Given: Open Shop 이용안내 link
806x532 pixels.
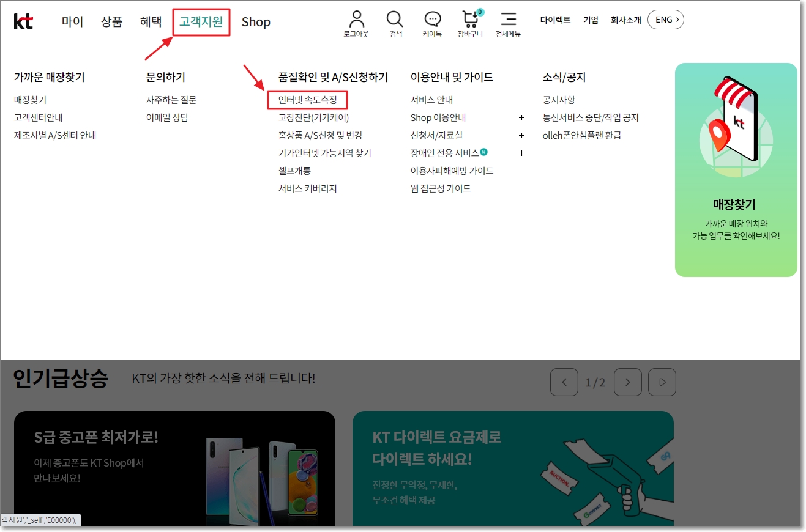Looking at the screenshot, I should pos(438,117).
